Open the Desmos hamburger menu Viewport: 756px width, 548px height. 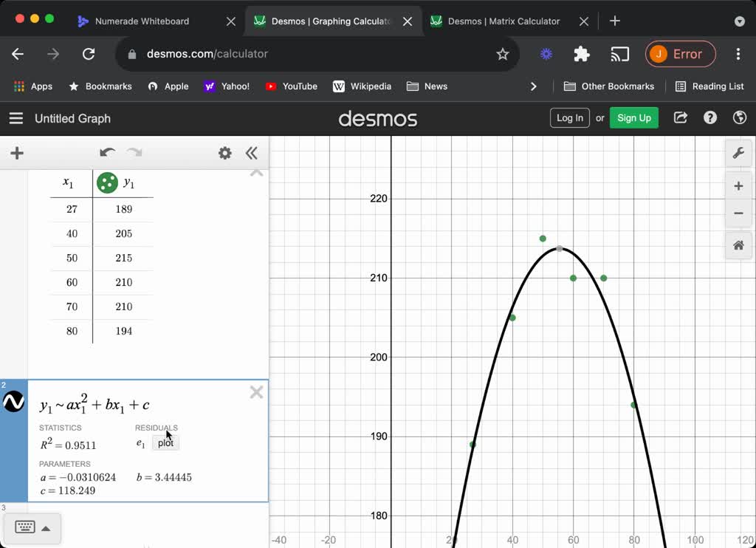pyautogui.click(x=16, y=118)
